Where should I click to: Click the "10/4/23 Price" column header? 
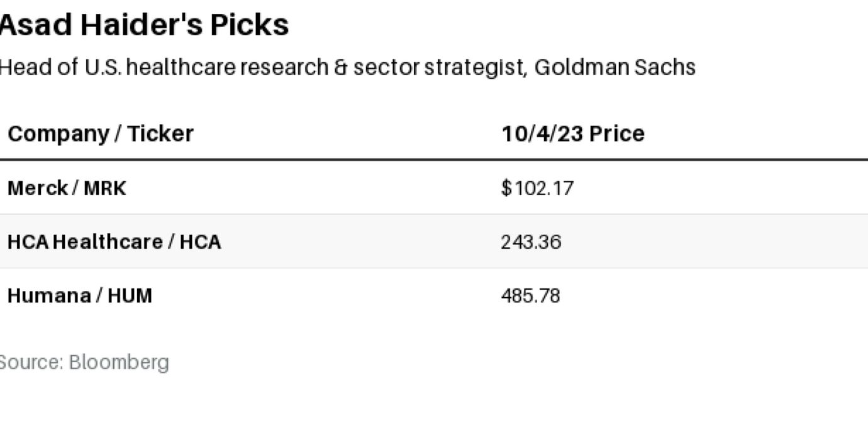[572, 133]
